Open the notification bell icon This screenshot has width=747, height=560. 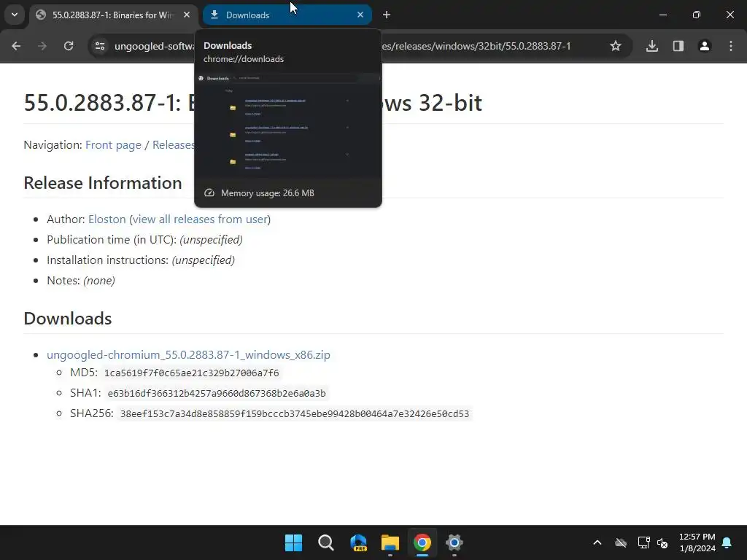coord(727,542)
